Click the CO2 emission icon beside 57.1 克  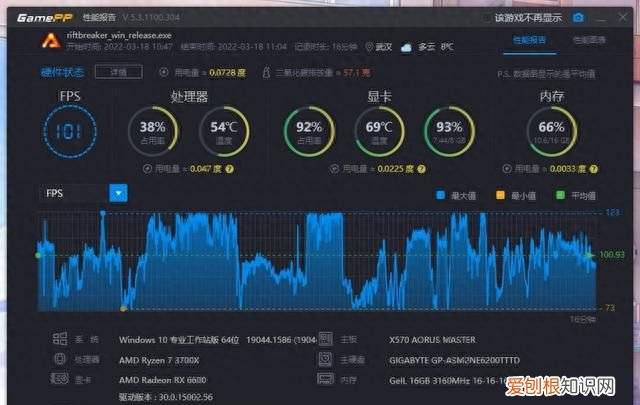[266, 73]
